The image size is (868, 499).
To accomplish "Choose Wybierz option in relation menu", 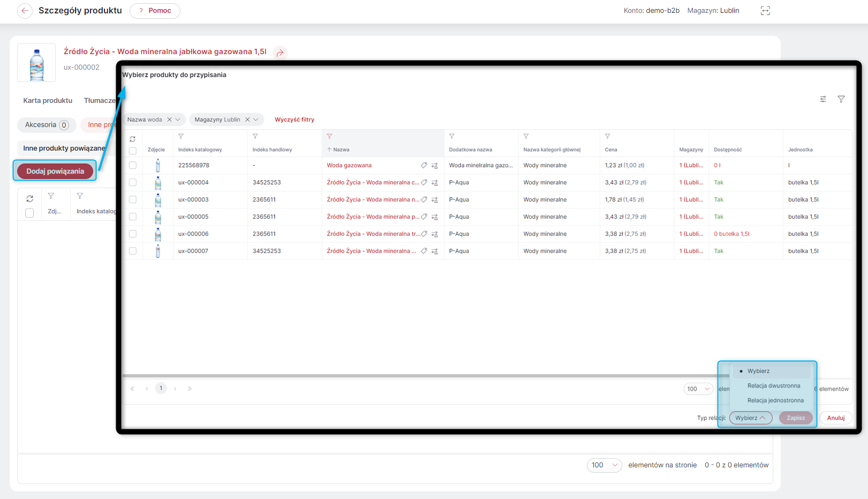I will coord(772,371).
